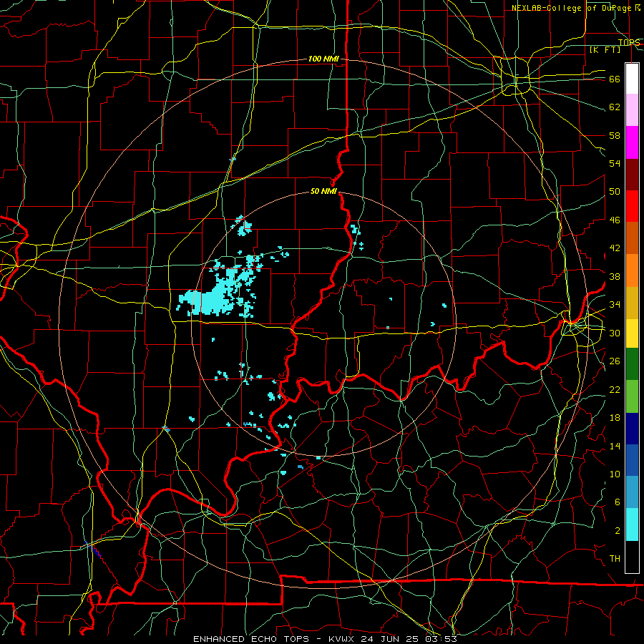The height and width of the screenshot is (644, 644).
Task: Click the '38' legend value
Action: pos(615,276)
